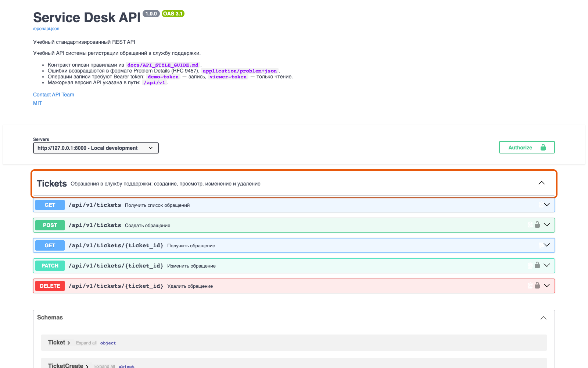Image resolution: width=588 pixels, height=368 pixels.
Task: Open the /openapi.json link
Action: pyautogui.click(x=46, y=29)
